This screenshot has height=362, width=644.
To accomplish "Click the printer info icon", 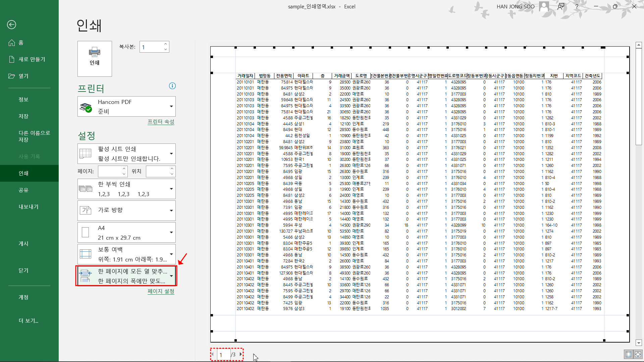I will 172,86.
